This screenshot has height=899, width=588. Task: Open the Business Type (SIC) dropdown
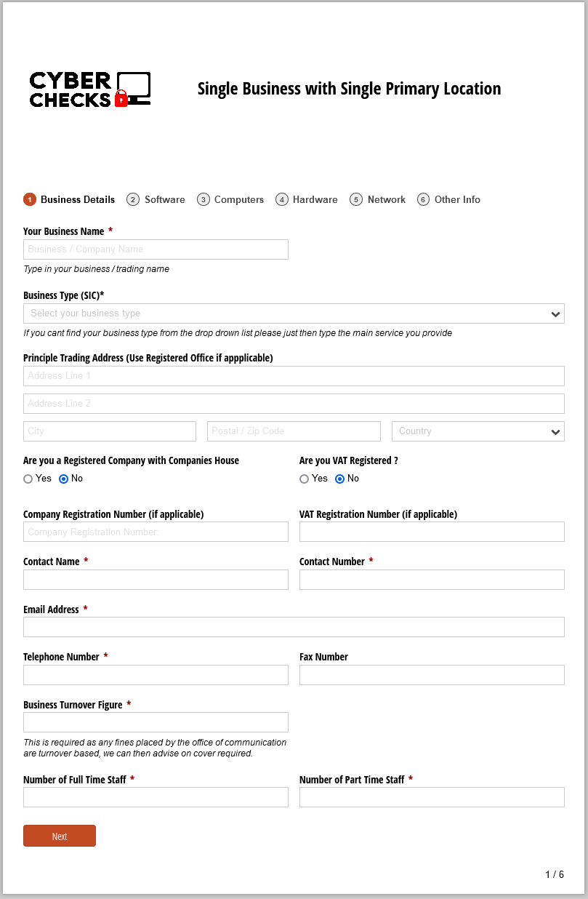click(x=294, y=313)
